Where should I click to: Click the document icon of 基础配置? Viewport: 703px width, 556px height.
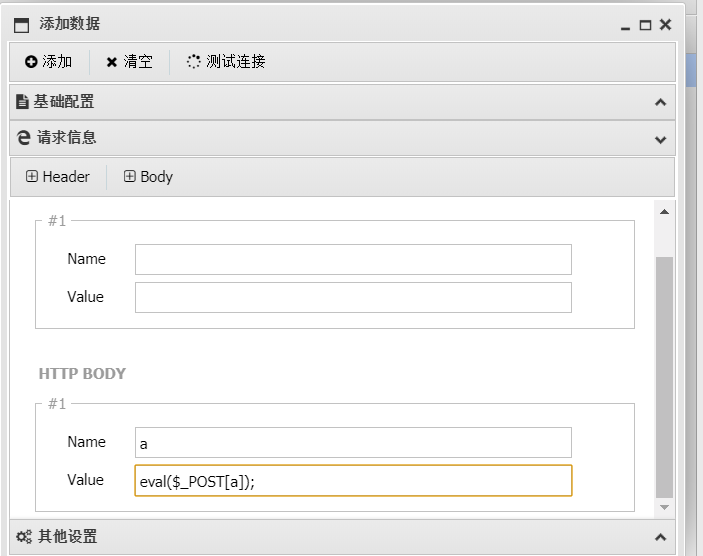22,102
